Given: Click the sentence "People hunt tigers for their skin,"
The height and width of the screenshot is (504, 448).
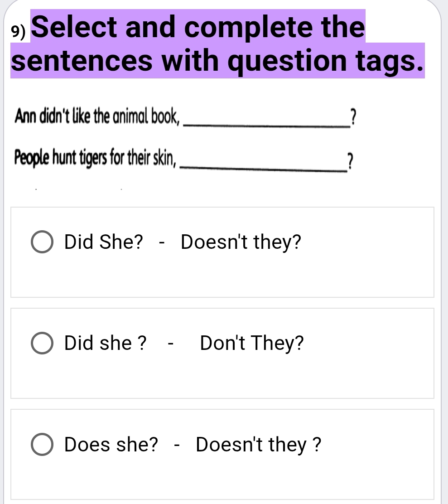Looking at the screenshot, I should [x=95, y=158].
